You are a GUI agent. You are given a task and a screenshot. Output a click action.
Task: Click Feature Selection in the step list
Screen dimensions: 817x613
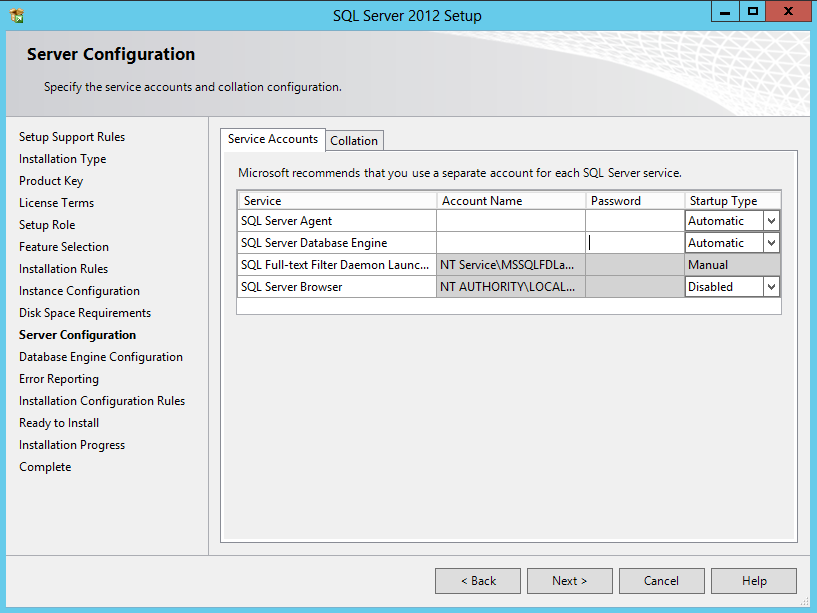64,247
